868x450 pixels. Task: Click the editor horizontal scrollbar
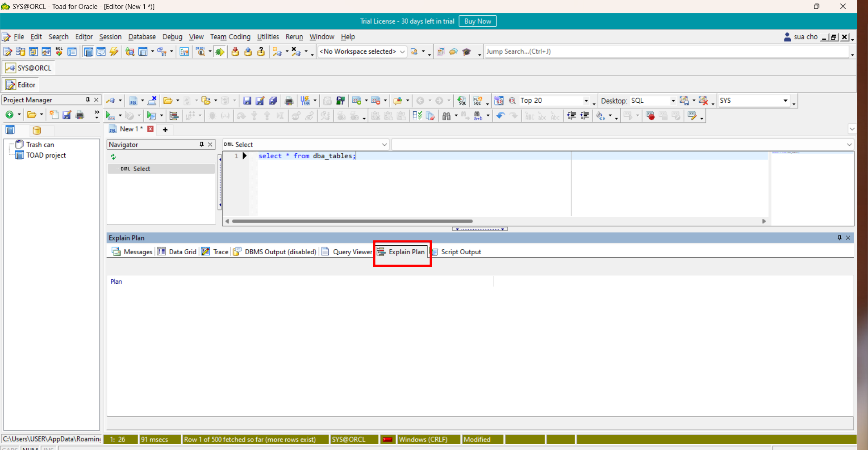(x=352, y=221)
